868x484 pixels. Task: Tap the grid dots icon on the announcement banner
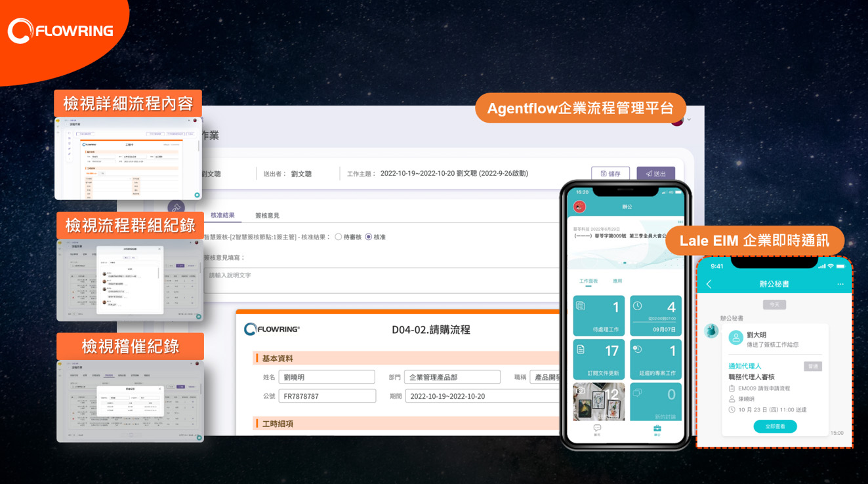click(680, 221)
